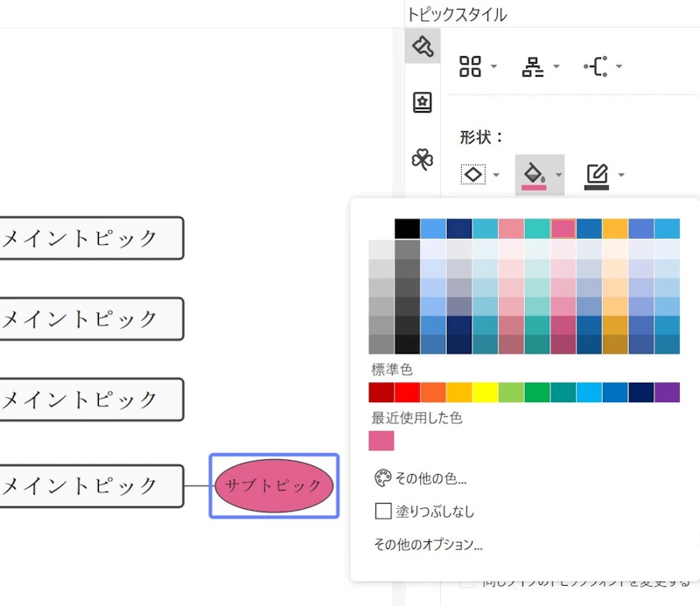Expand the dropdown arrow beside the pen border icon

pyautogui.click(x=621, y=175)
